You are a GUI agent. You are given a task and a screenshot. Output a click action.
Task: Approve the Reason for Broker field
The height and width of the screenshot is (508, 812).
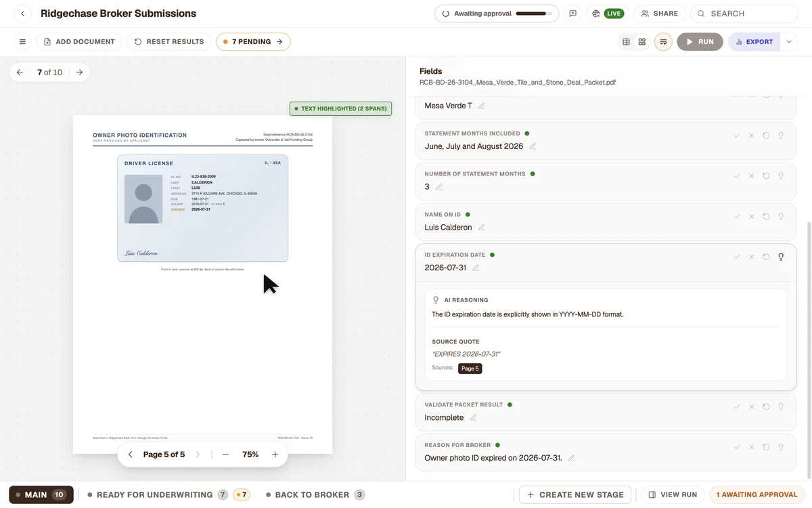click(737, 447)
